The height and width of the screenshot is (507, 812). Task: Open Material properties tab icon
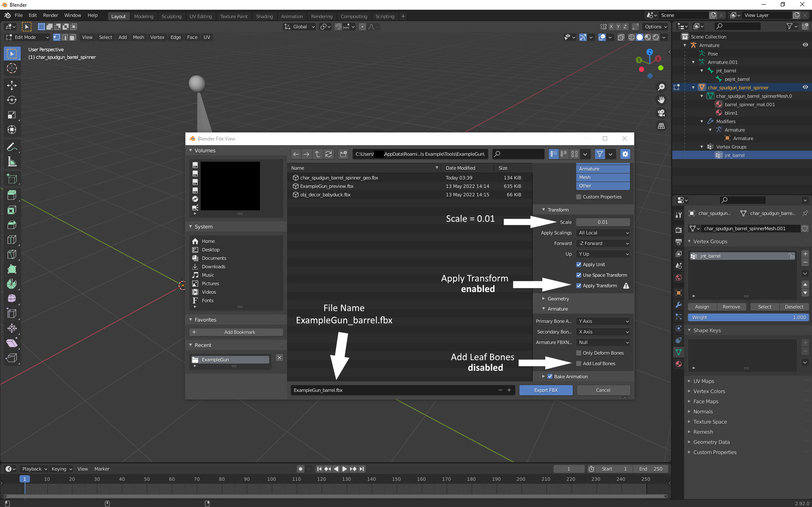(679, 364)
